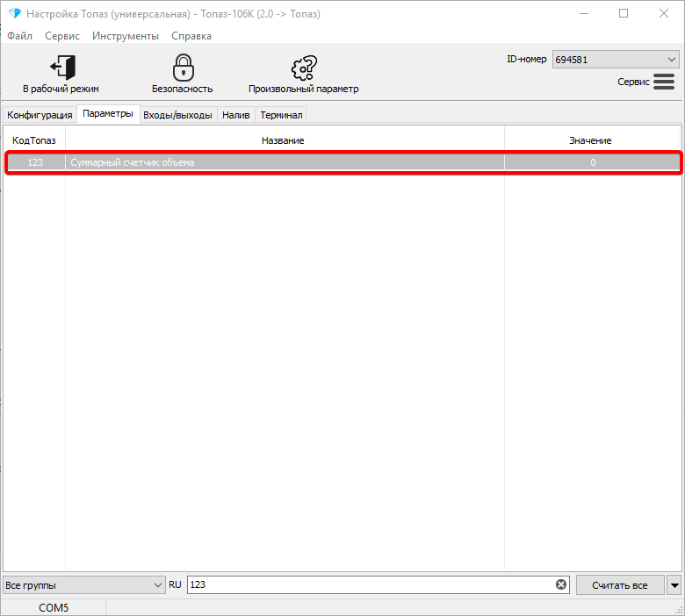Open the Справка menu
Image resolution: width=685 pixels, height=616 pixels.
[x=191, y=36]
